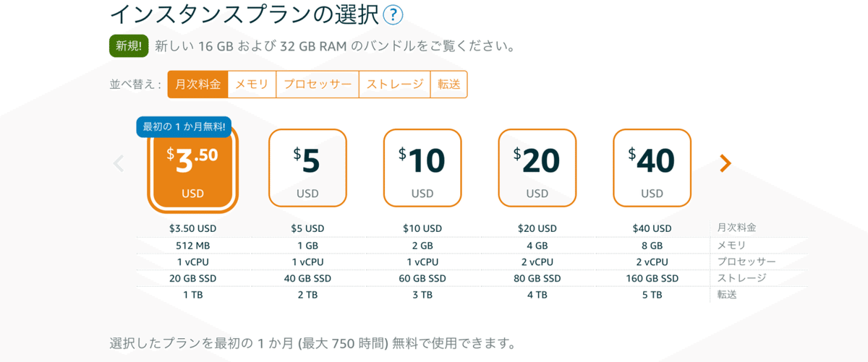Select the $10 USD plan card

pyautogui.click(x=422, y=168)
